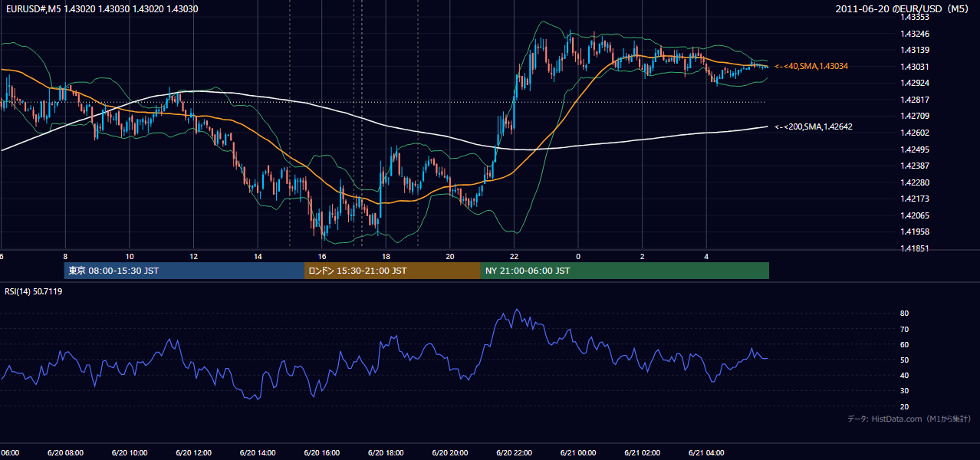
Task: Click the 6/20 14:00 time label
Action: coord(257,453)
